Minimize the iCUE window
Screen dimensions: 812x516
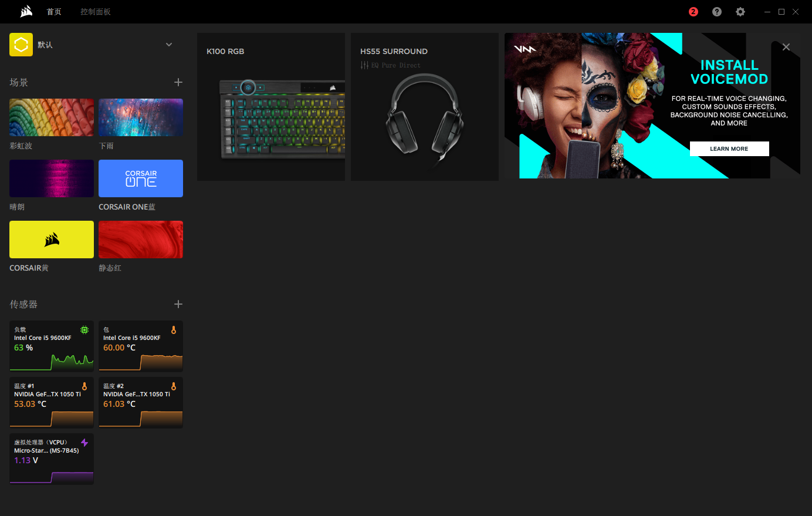[x=767, y=12]
